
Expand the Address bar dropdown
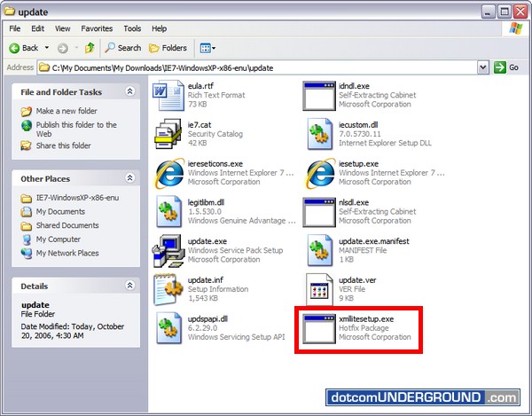[483, 67]
